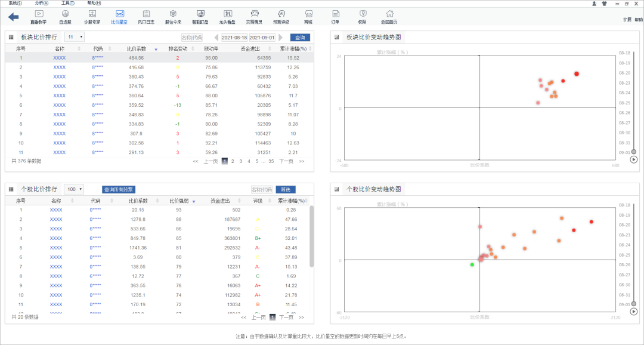Expand the stock row count dropdown showing 100
Viewport: 644px width, 345px height.
(75, 189)
